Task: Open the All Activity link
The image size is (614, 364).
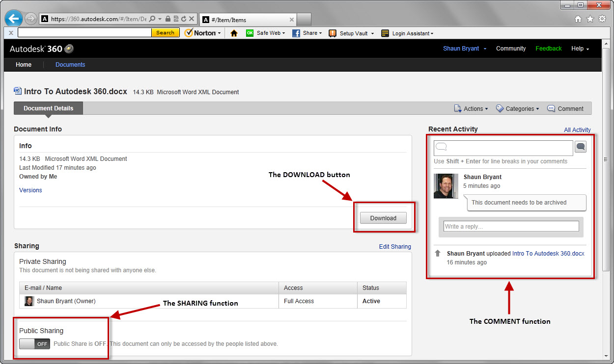Action: 577,130
